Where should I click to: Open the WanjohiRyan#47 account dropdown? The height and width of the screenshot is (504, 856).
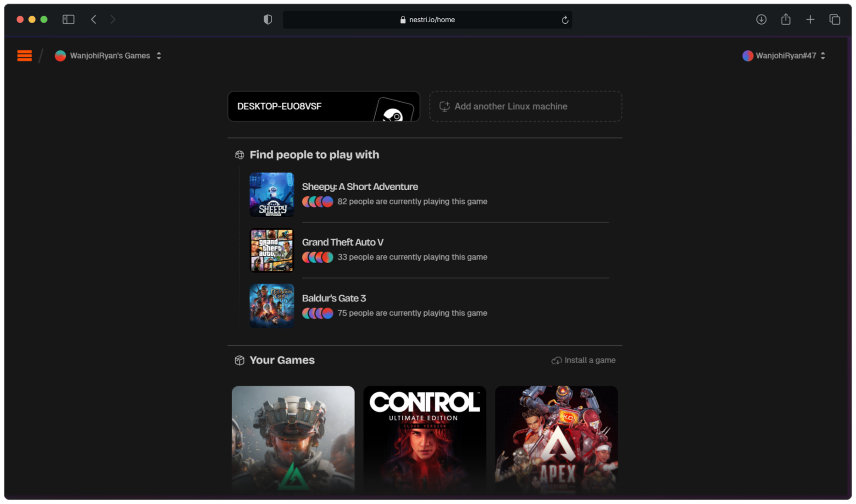pos(783,56)
